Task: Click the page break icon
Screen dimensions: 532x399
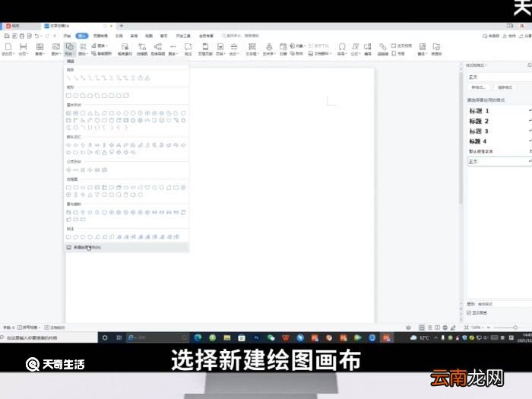Action: coord(24,49)
